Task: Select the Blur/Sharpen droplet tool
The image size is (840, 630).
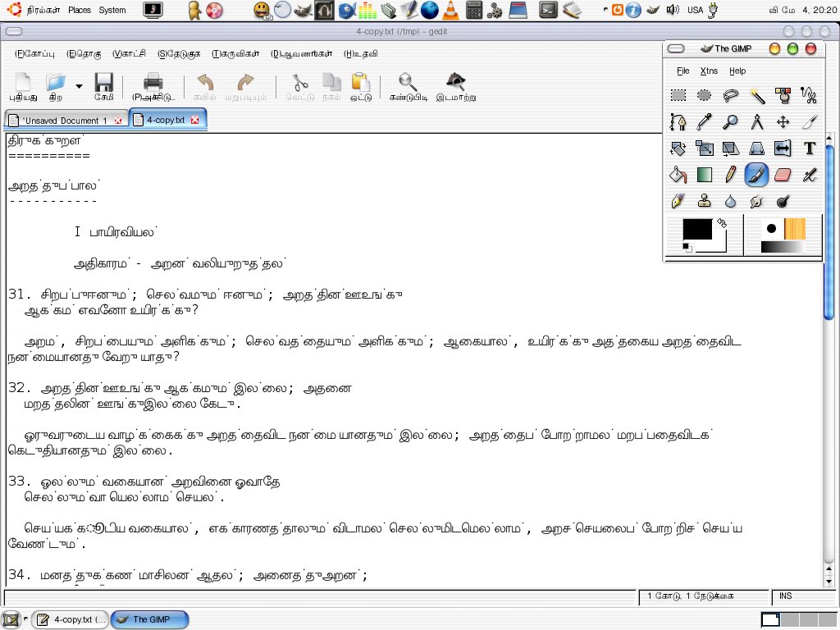Action: [x=731, y=202]
